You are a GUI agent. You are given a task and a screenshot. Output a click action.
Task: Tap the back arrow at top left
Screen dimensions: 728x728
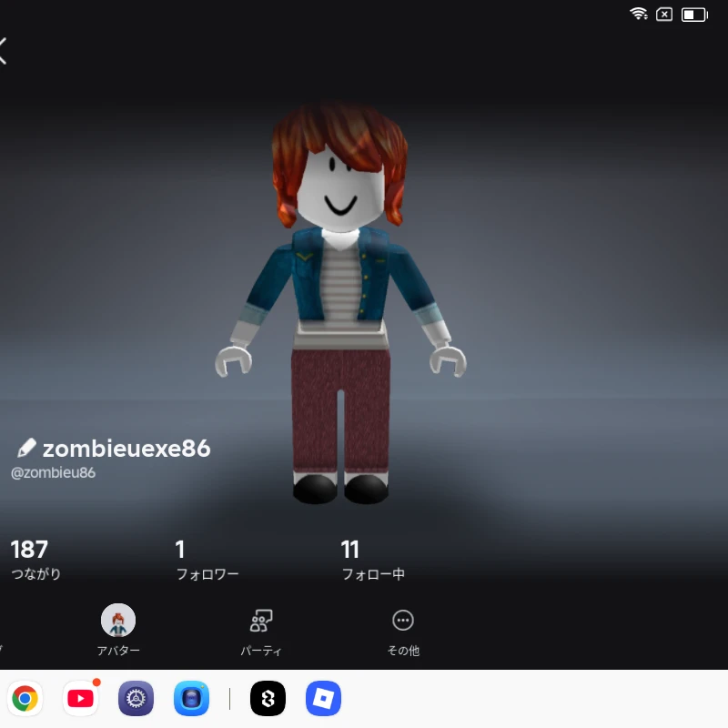[3, 51]
